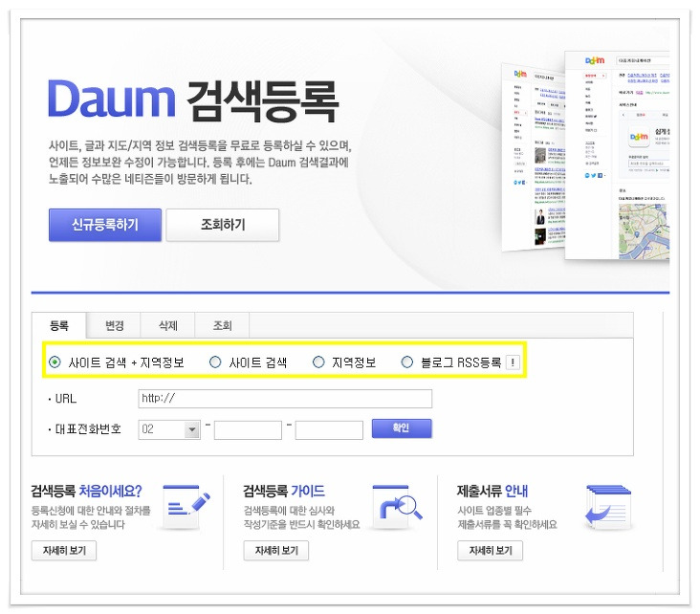700x614 pixels.
Task: Click the 조회하기 button
Action: 222,225
